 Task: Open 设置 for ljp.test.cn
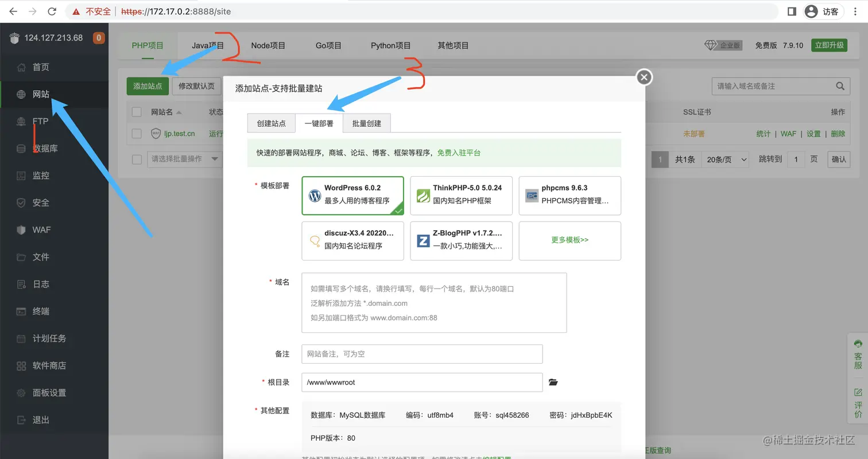point(813,134)
